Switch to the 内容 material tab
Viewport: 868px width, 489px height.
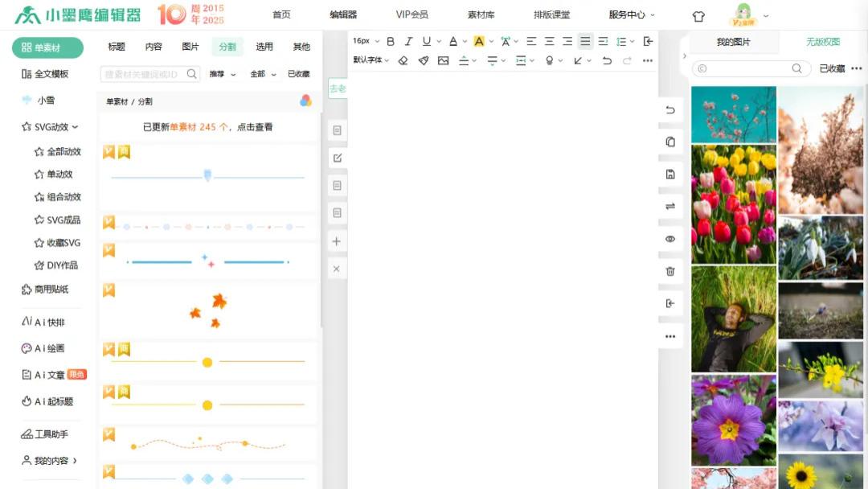[x=154, y=47]
